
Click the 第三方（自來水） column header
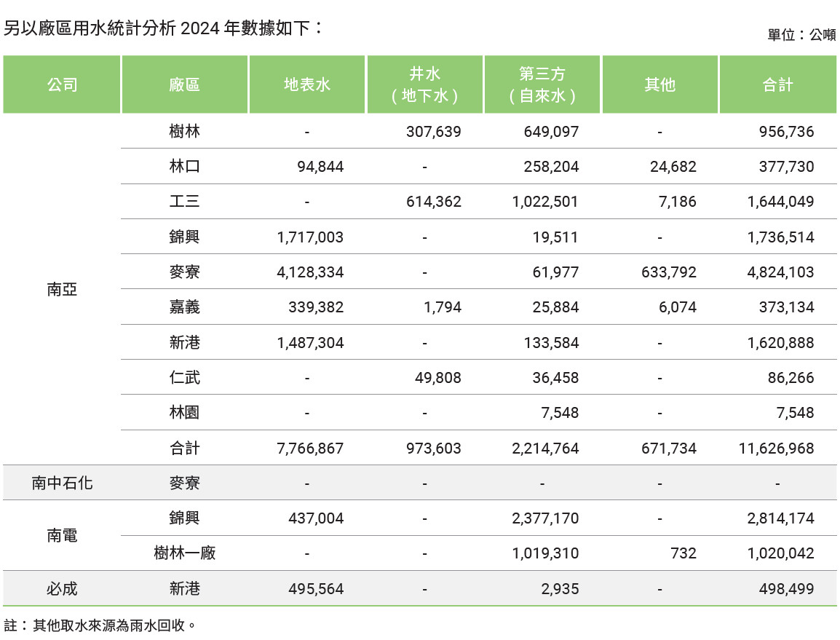542,83
